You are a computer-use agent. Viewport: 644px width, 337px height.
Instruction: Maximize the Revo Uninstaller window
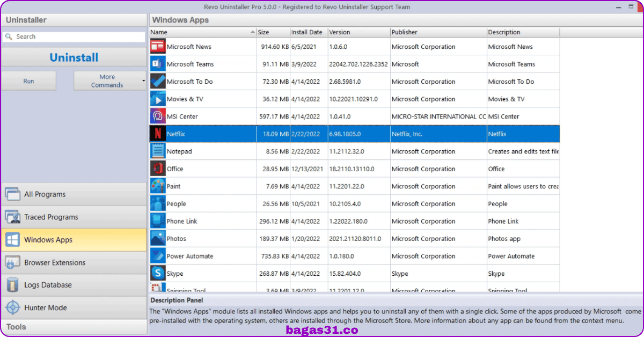tap(631, 6)
